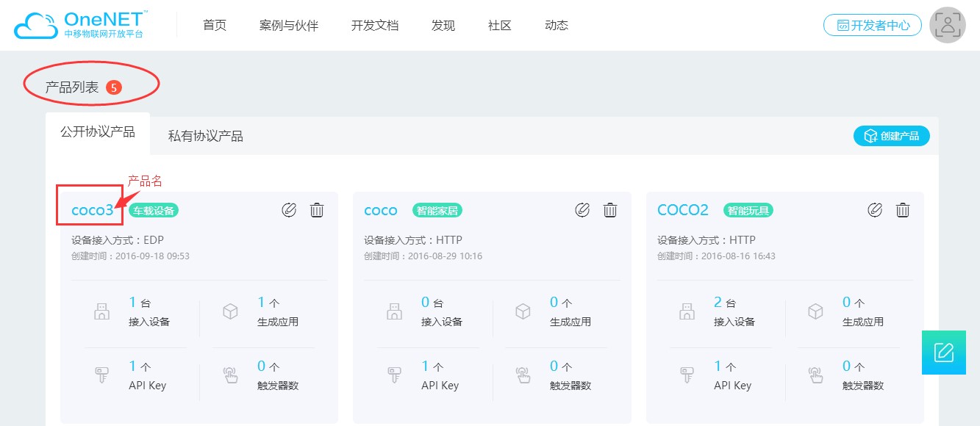Image resolution: width=980 pixels, height=426 pixels.
Task: Click the 触发器数 icon in COCO2 card
Action: pyautogui.click(x=815, y=375)
